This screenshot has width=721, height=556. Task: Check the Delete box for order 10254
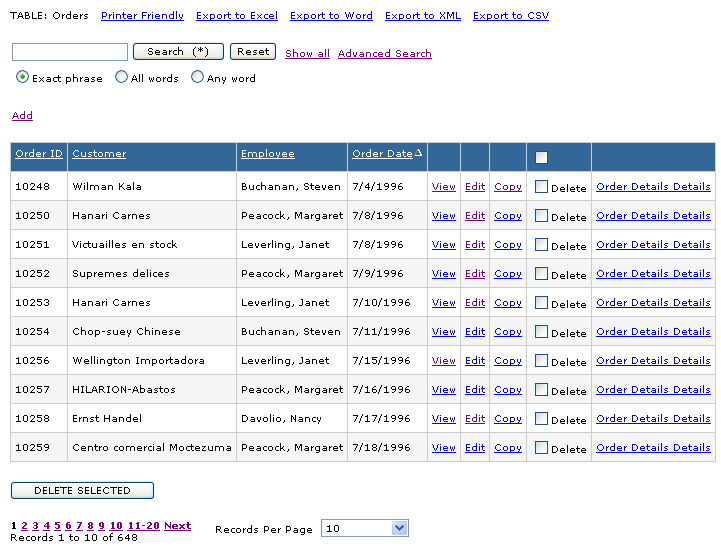point(542,332)
